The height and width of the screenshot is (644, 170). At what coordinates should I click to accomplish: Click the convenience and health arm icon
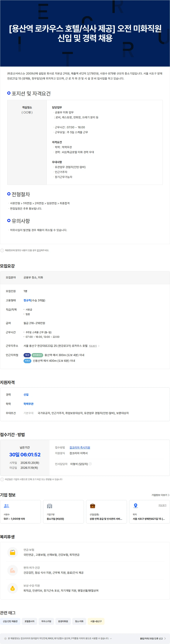(x=12, y=570)
